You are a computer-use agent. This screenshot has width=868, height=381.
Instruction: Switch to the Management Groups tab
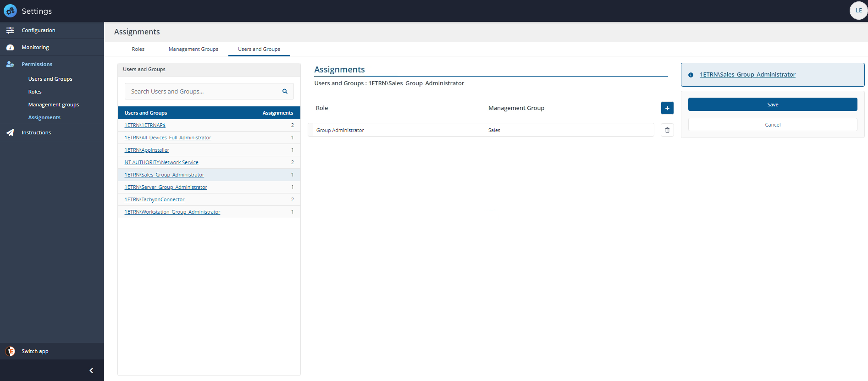pyautogui.click(x=194, y=49)
